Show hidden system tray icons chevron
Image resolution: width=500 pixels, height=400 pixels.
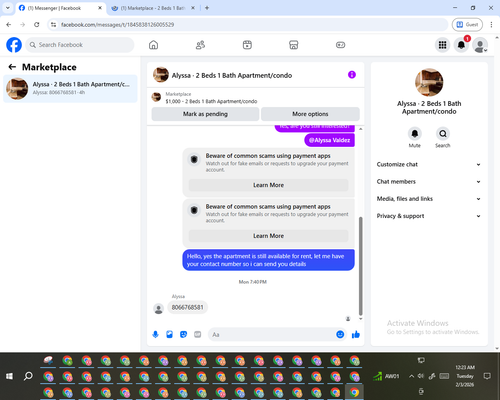coord(412,376)
